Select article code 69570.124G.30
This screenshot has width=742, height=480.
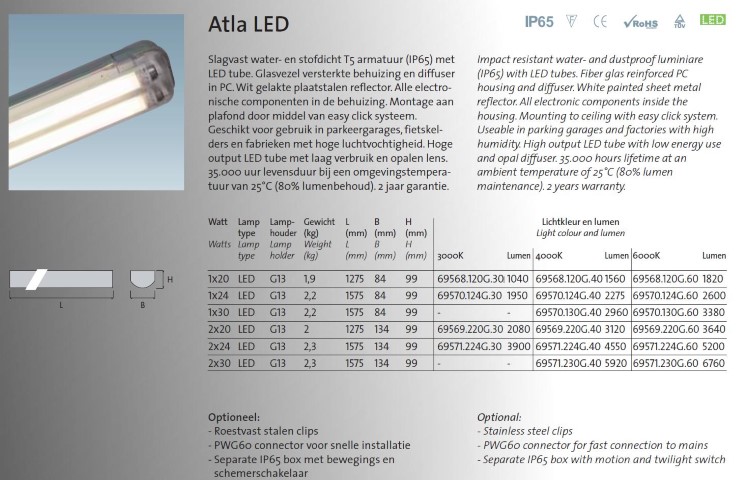[469, 296]
